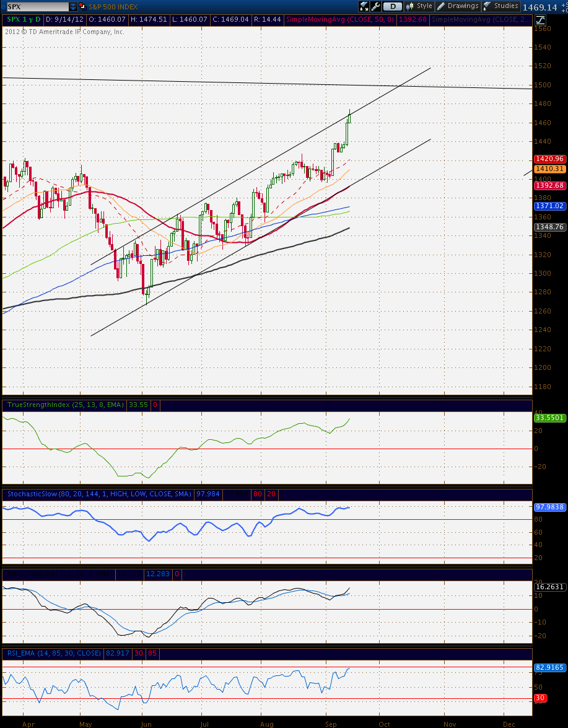Click the red 30 RSI axis bubble

pyautogui.click(x=541, y=698)
